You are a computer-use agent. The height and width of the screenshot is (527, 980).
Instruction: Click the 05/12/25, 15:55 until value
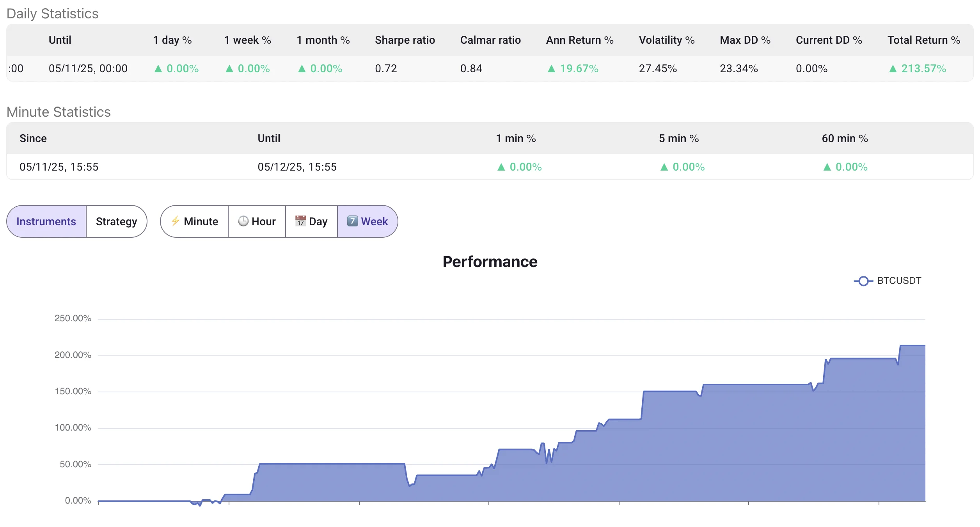pyautogui.click(x=297, y=167)
